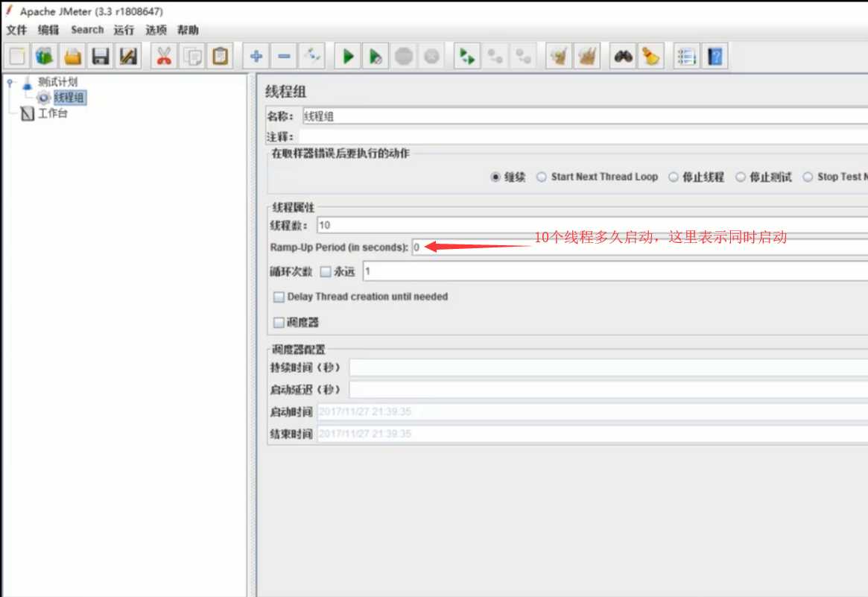The width and height of the screenshot is (868, 597).
Task: Open the 运行 menu
Action: (x=124, y=30)
